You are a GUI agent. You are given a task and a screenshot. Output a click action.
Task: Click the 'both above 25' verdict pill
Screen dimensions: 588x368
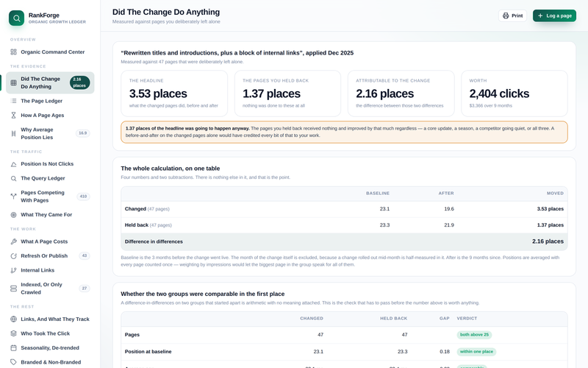tap(474, 335)
